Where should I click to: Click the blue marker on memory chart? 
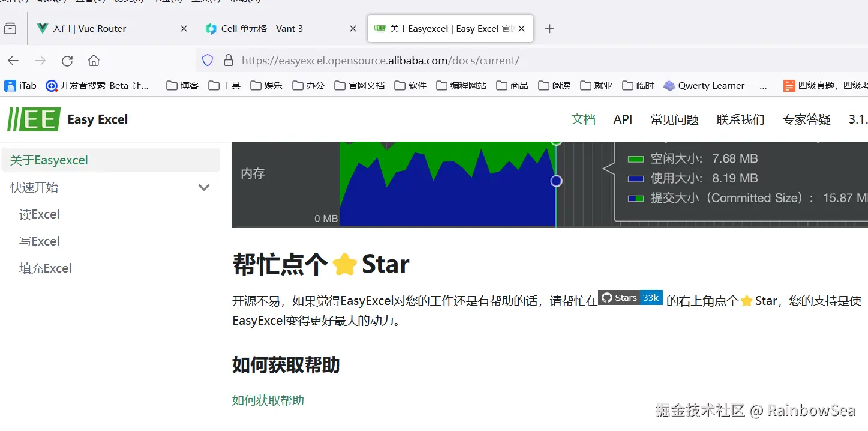556,181
